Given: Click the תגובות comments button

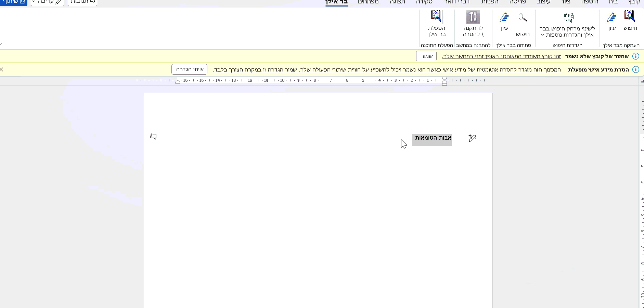Looking at the screenshot, I should tap(82, 2).
